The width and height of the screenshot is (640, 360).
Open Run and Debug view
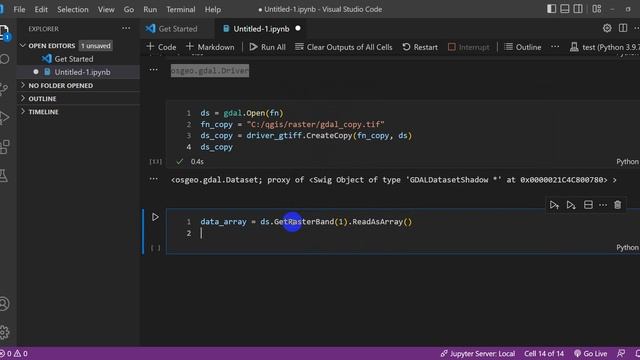[x=4, y=118]
